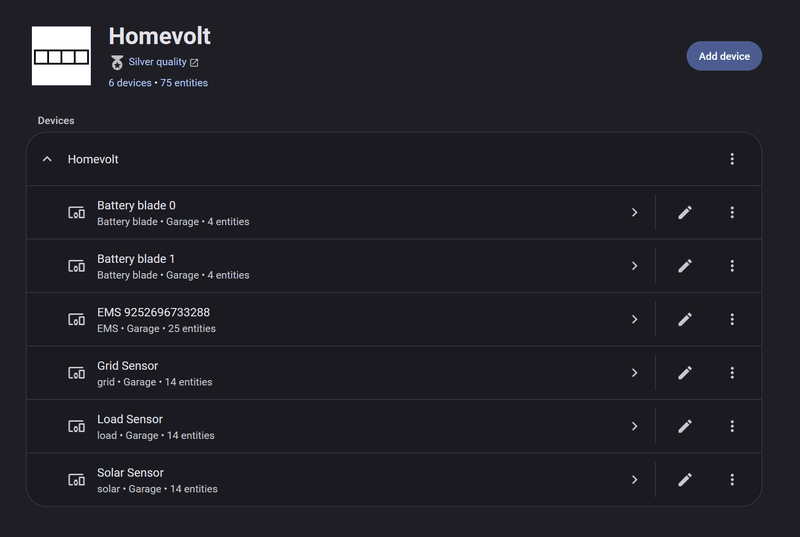Image resolution: width=800 pixels, height=537 pixels.
Task: Click the Add device button
Action: point(724,56)
